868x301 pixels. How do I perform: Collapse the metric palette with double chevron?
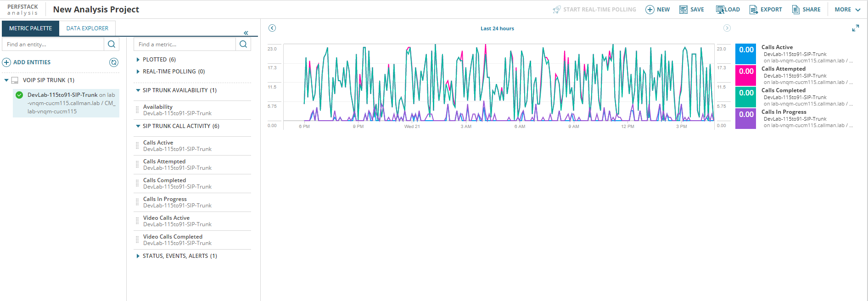[246, 33]
